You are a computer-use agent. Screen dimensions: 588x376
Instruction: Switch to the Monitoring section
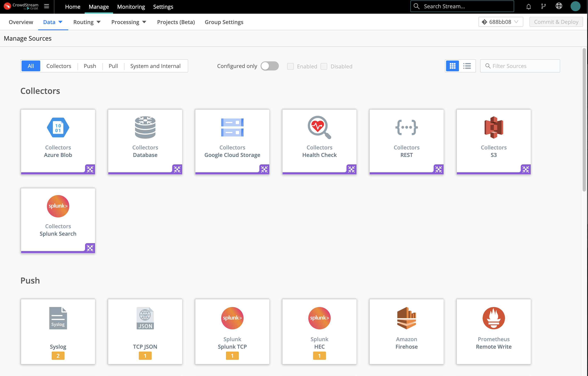tap(131, 7)
